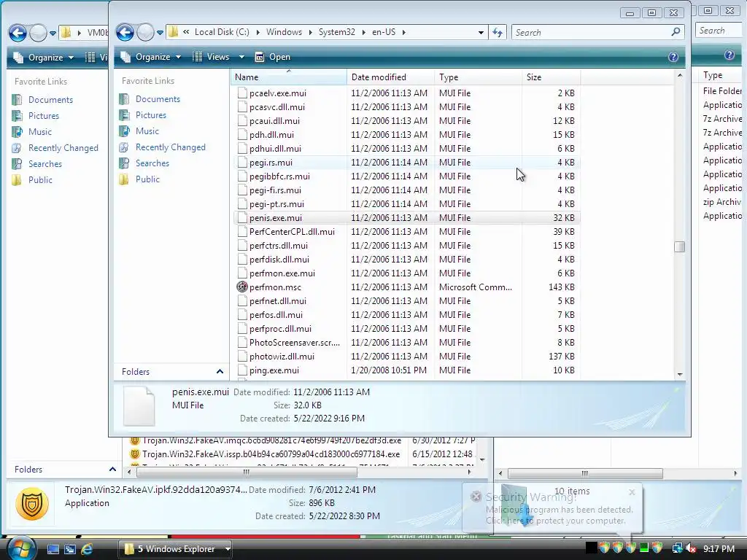
Task: Sort by Name column header
Action: pyautogui.click(x=289, y=77)
